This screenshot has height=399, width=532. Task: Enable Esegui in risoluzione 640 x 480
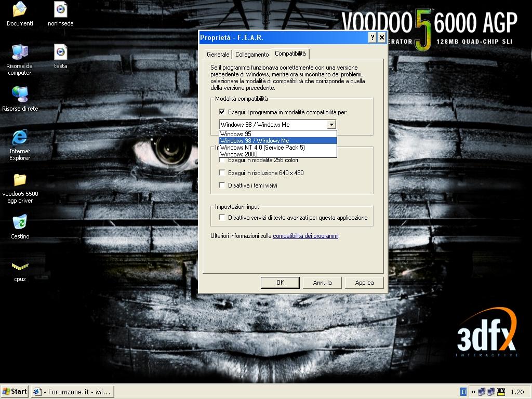222,172
